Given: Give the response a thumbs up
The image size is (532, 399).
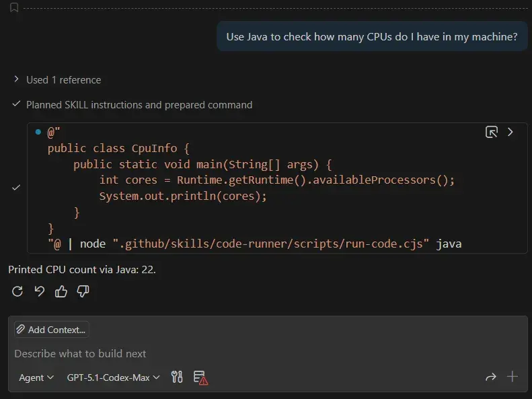Looking at the screenshot, I should [x=61, y=291].
